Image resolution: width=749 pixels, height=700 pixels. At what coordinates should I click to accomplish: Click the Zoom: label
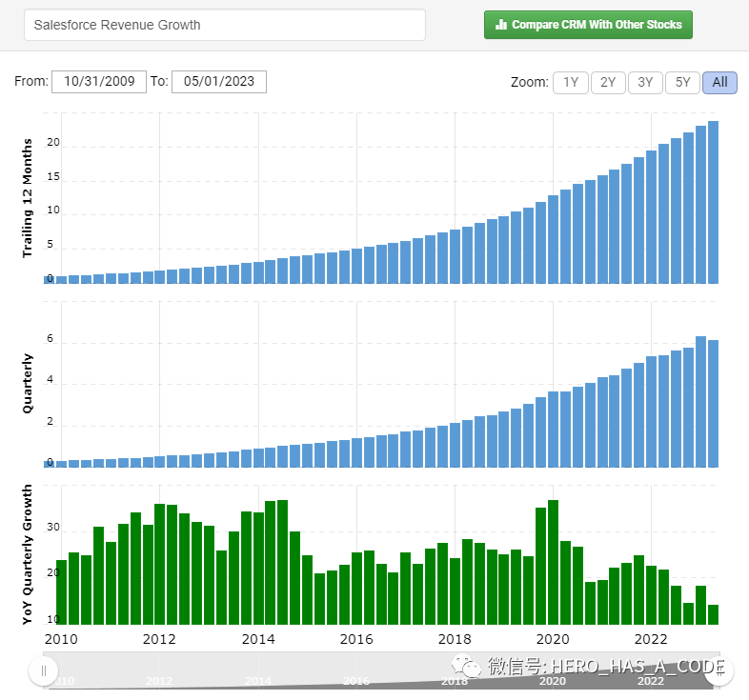pos(530,83)
